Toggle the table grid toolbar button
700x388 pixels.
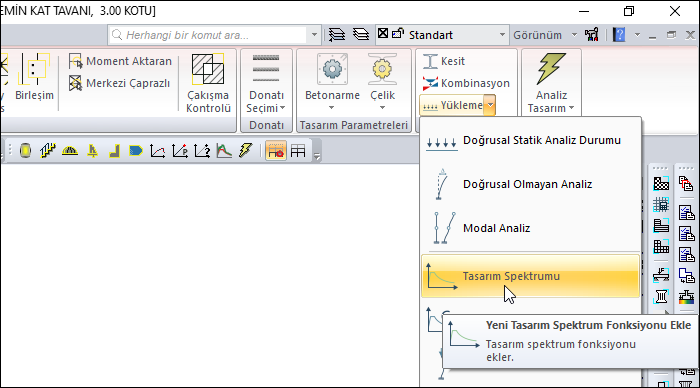coord(298,151)
